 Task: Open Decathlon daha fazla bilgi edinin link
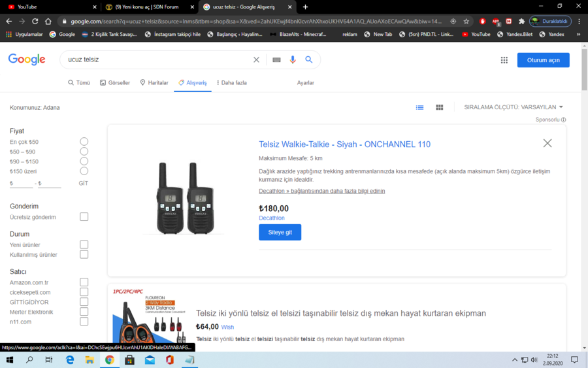coord(321,191)
